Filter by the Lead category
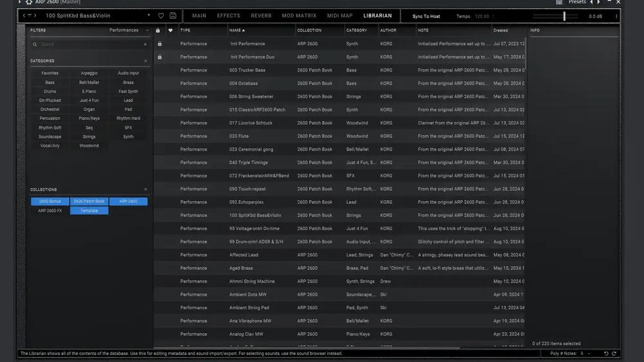Viewport: 644px width, 362px height. coord(128,100)
